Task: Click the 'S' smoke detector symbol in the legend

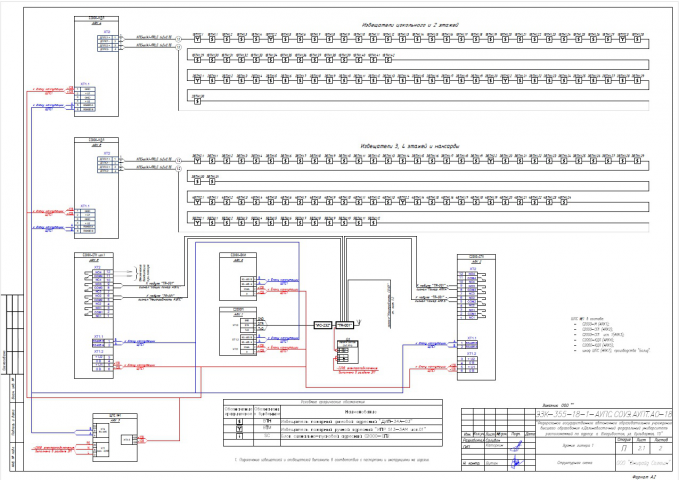Action: click(239, 422)
